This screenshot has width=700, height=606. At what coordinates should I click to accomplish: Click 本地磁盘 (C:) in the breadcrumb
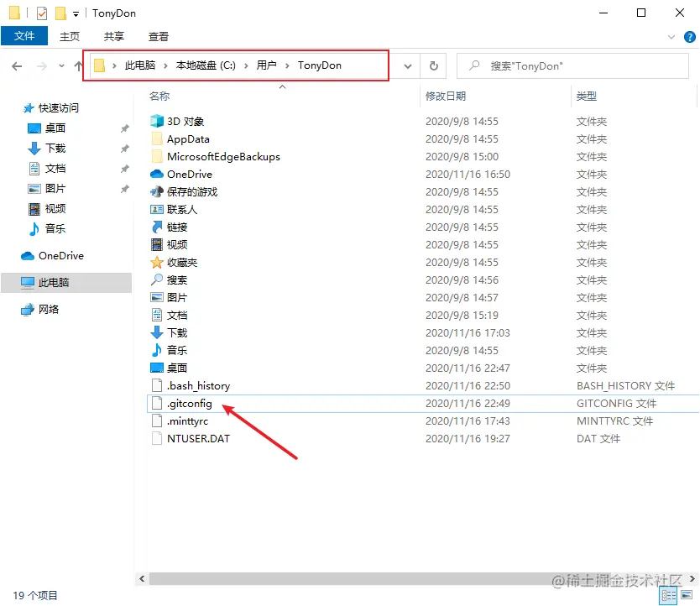[x=206, y=65]
